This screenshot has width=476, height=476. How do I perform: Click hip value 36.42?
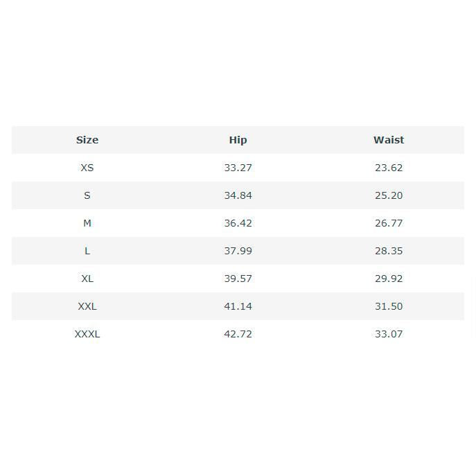click(x=238, y=223)
